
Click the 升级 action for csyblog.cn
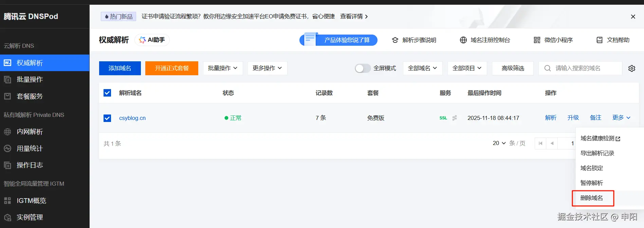coord(573,118)
